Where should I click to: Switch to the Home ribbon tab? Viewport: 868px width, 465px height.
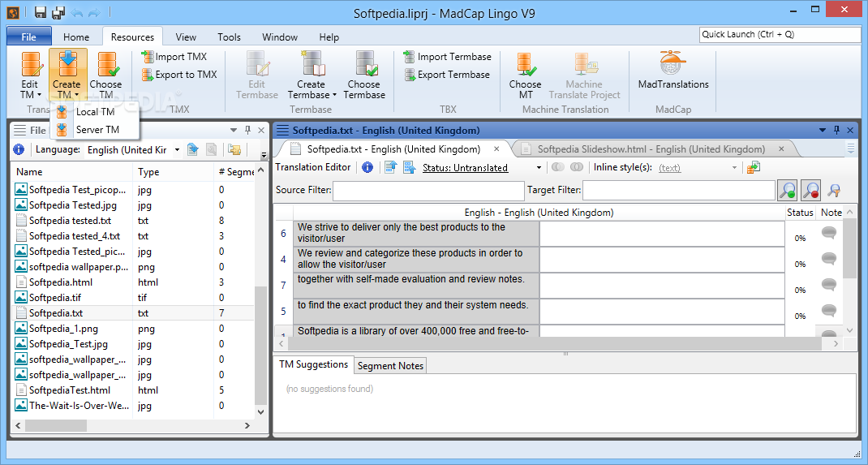75,37
